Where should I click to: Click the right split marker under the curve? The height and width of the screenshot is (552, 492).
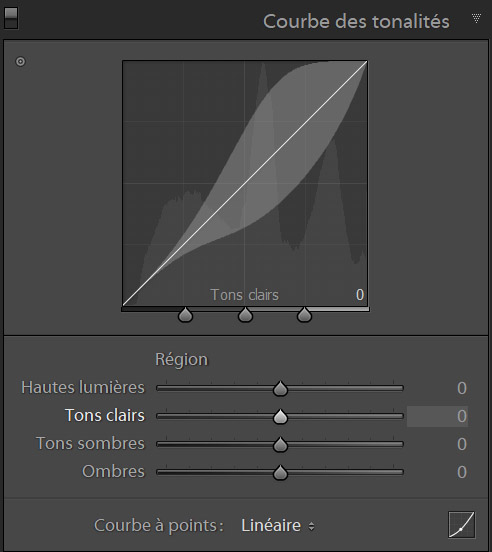coord(304,314)
